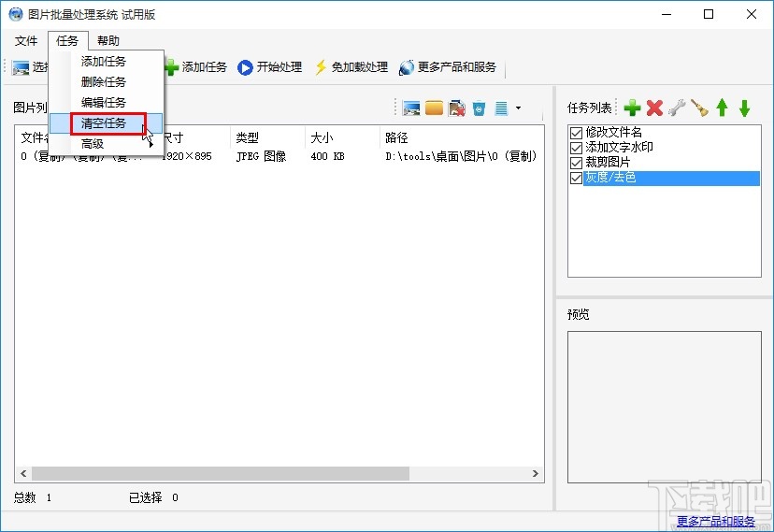This screenshot has height=532, width=774.
Task: Open the 更多产品和服务 link at bottom right
Action: 715,521
